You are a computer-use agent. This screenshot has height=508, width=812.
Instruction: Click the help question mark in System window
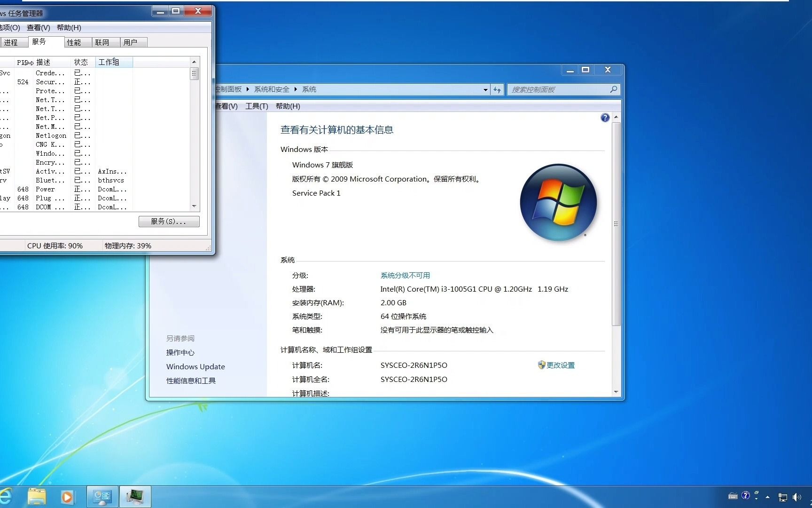click(x=605, y=118)
